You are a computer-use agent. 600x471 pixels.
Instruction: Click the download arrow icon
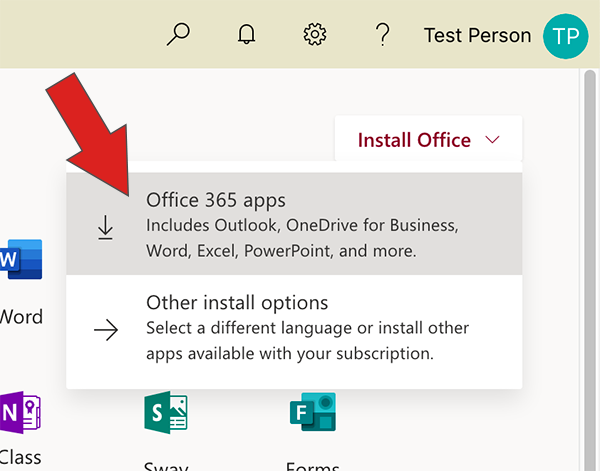[x=105, y=227]
